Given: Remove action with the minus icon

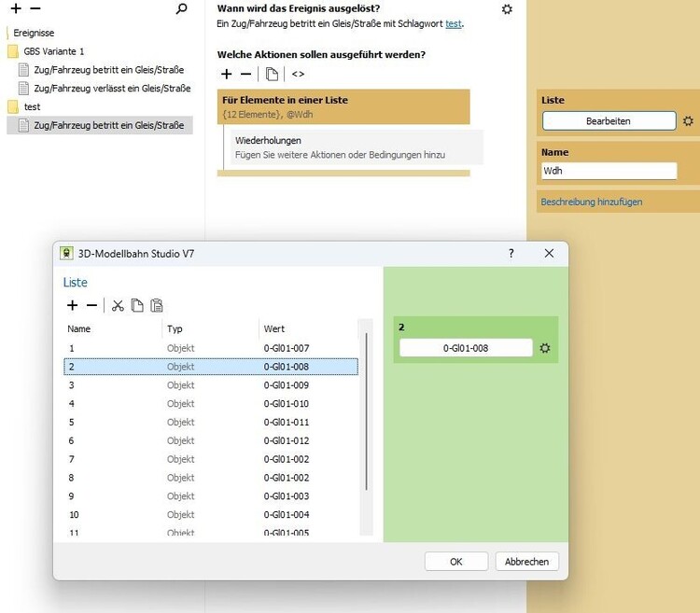Looking at the screenshot, I should coord(245,74).
